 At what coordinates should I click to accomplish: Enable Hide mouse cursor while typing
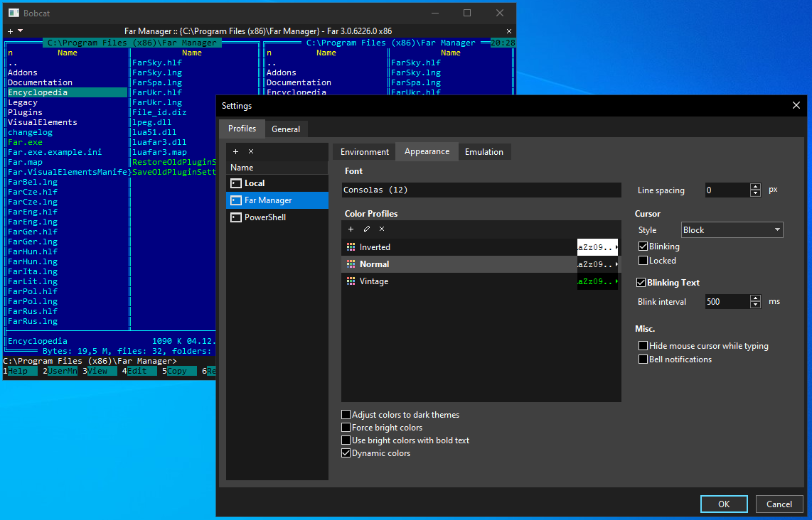coord(643,346)
